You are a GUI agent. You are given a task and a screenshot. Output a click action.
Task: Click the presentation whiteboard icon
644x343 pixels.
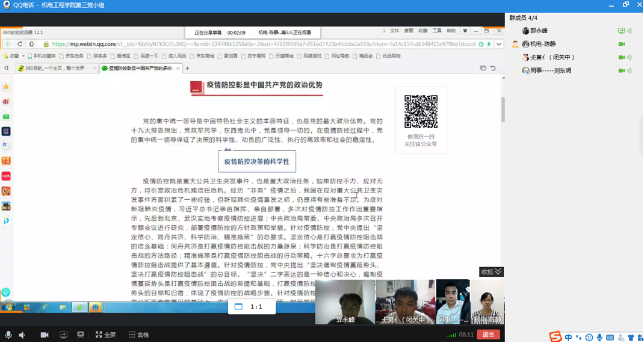(x=81, y=335)
